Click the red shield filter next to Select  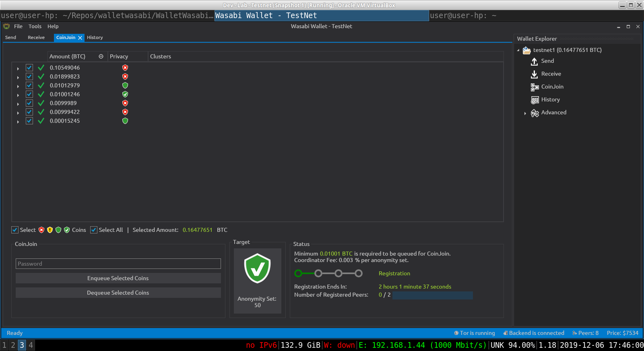tap(41, 230)
